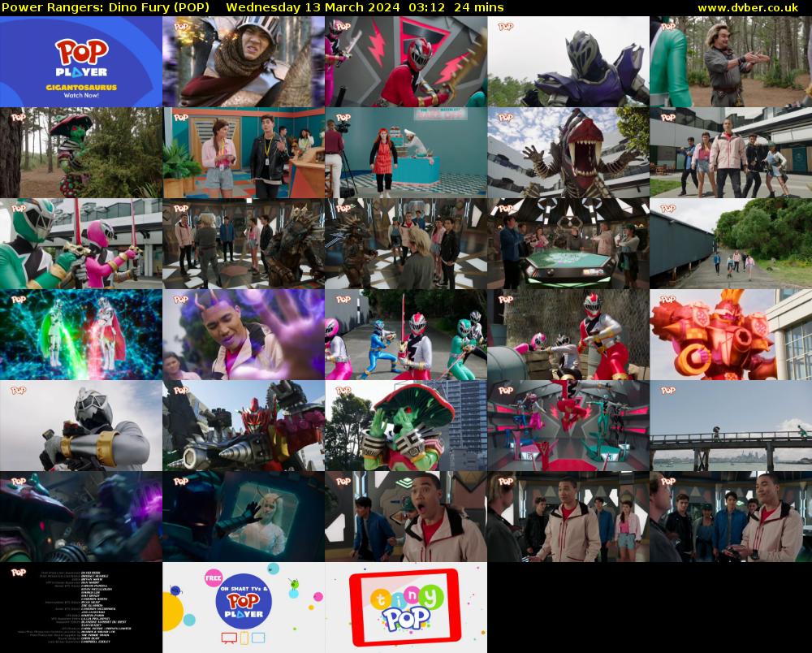Click the www.dvber.co.uk link
The image size is (812, 653).
point(748,7)
